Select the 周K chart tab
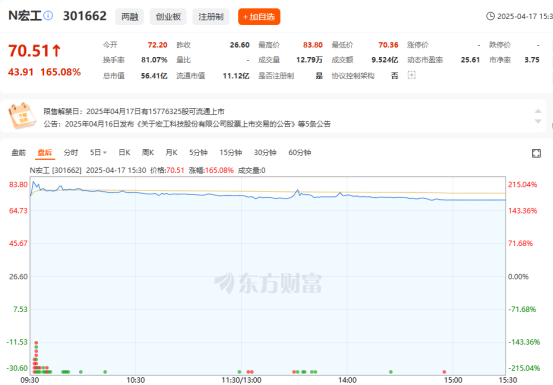Image resolution: width=553 pixels, height=385 pixels. pyautogui.click(x=148, y=153)
